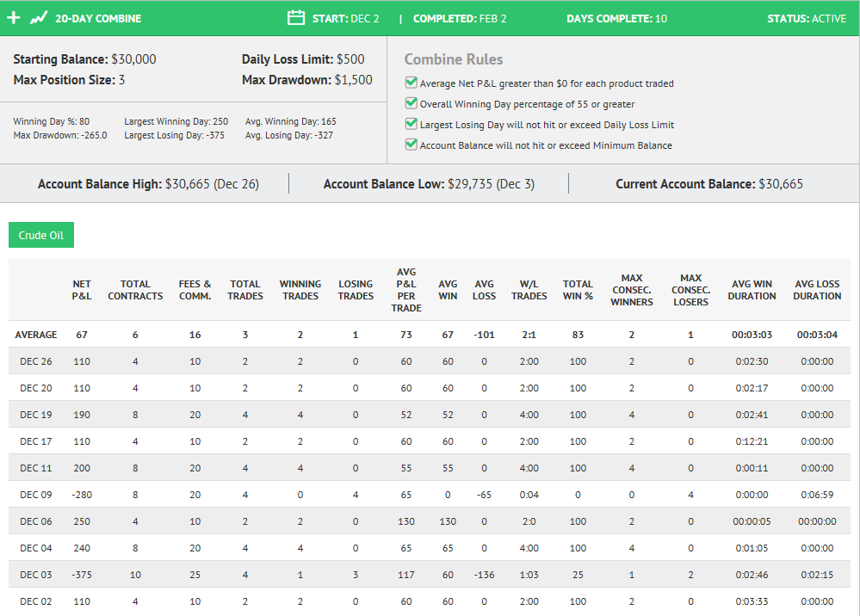Click the 20-DAY COMBINE title
The width and height of the screenshot is (860, 616).
(x=98, y=19)
